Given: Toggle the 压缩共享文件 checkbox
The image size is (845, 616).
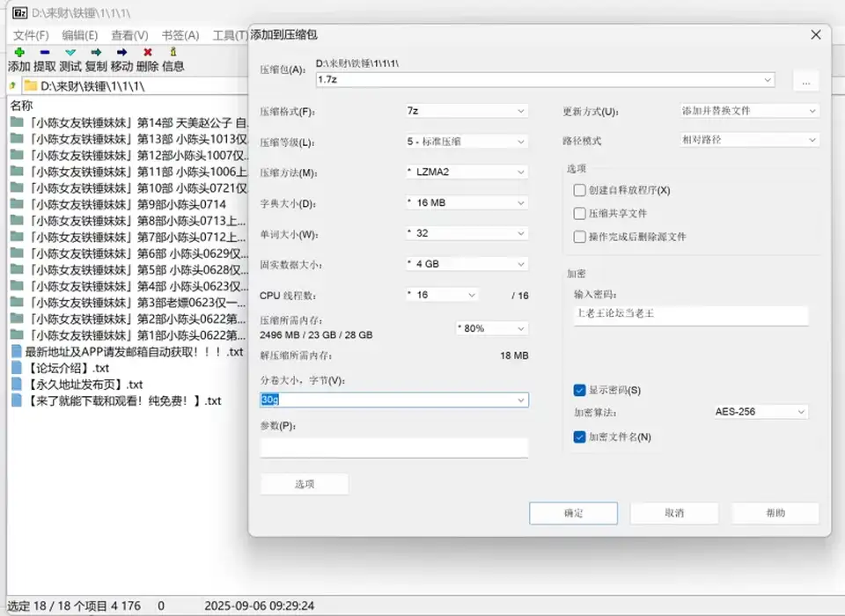Looking at the screenshot, I should tap(579, 214).
